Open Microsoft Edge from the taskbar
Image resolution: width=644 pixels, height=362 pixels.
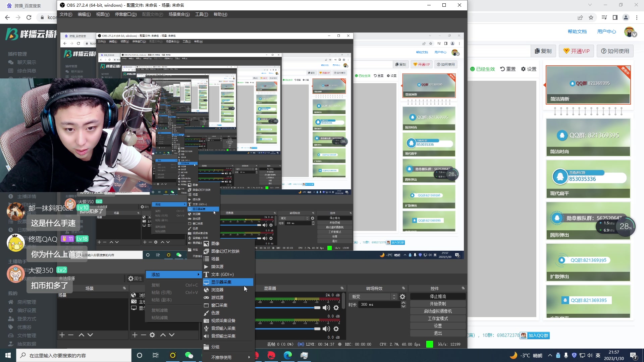coord(288,355)
